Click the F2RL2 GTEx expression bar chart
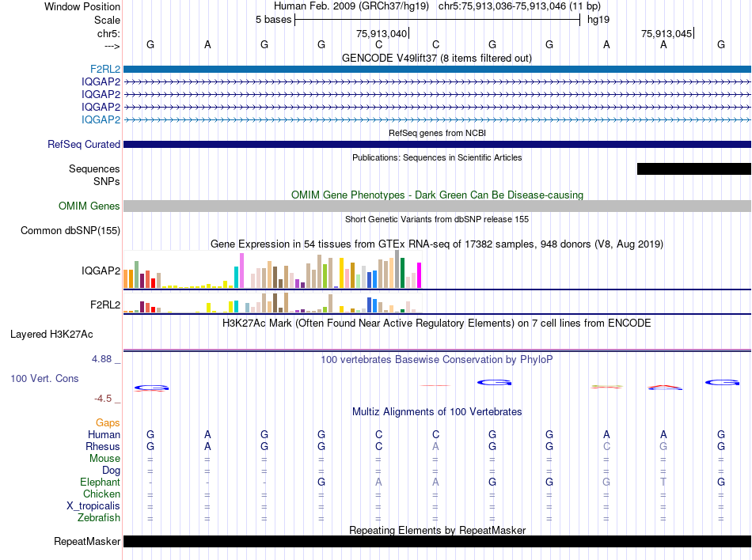This screenshot has height=560, width=752. coord(272,303)
